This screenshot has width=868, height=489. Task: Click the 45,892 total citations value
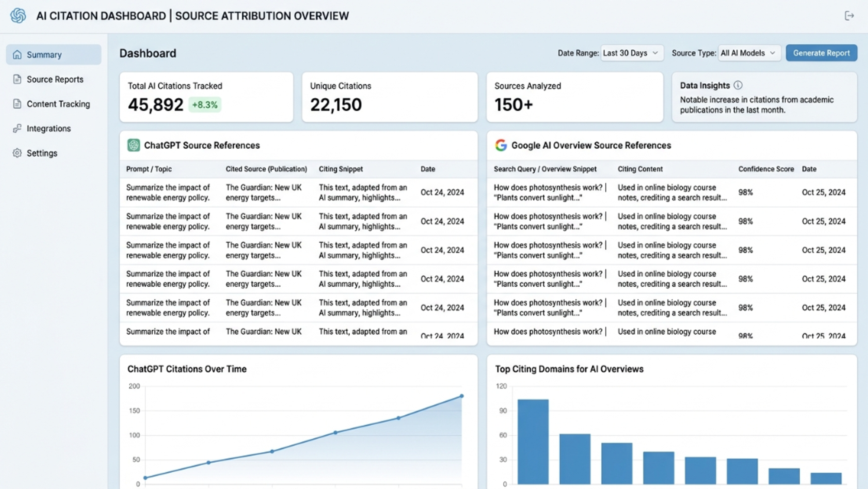(x=156, y=105)
